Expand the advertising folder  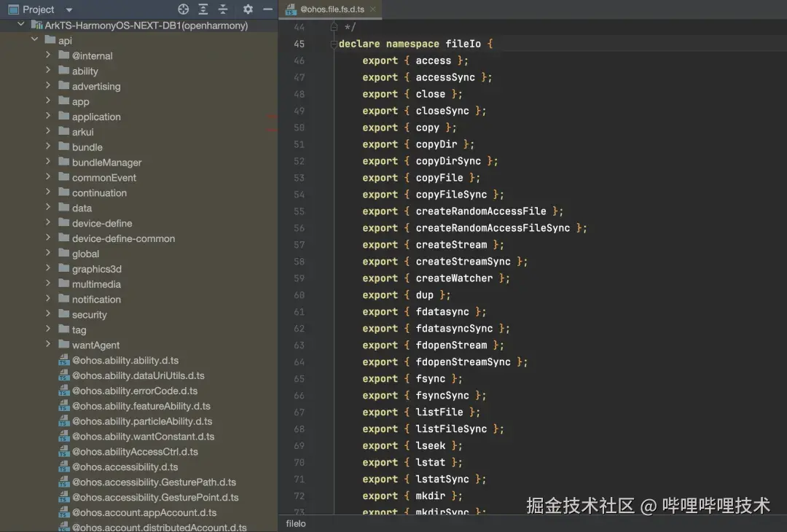point(48,85)
